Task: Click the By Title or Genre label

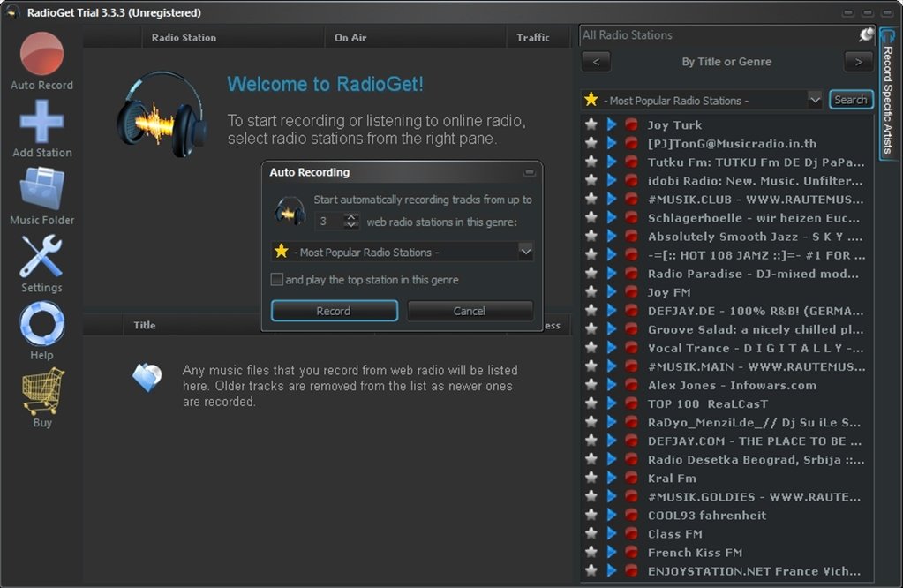Action: [x=726, y=62]
